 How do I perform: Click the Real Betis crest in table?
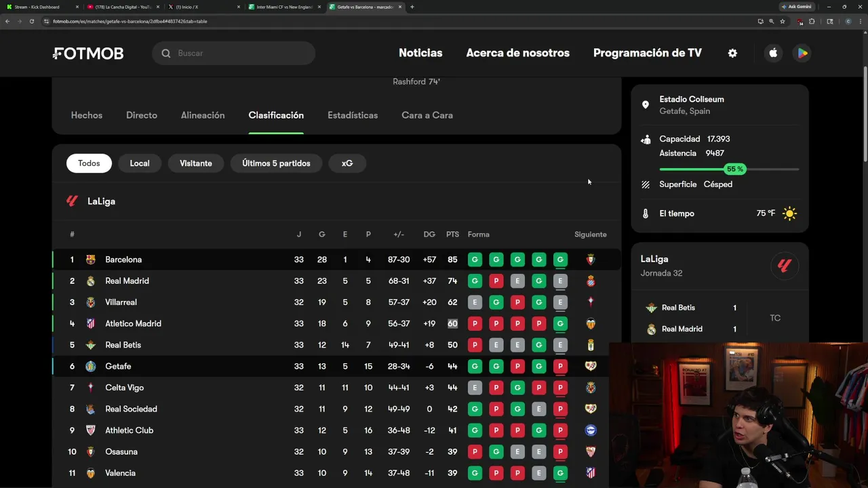coord(91,345)
